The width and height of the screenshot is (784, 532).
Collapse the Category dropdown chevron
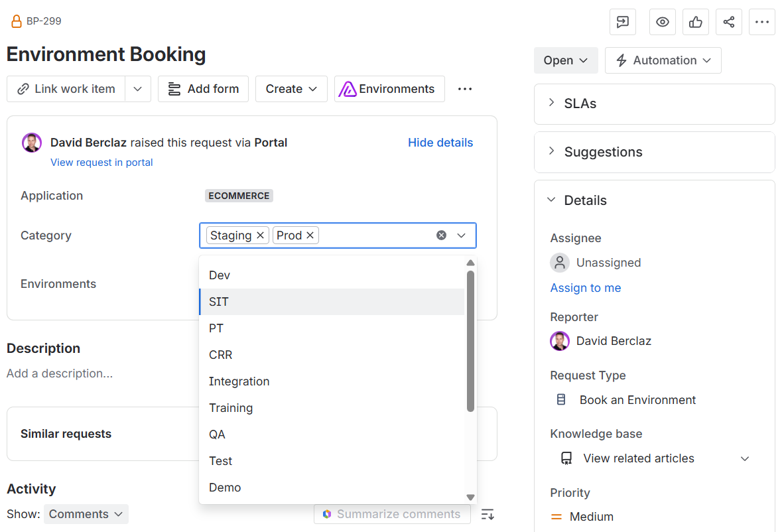(x=461, y=235)
